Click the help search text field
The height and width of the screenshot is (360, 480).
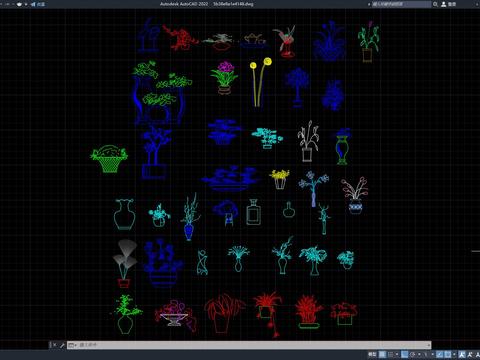click(402, 4)
